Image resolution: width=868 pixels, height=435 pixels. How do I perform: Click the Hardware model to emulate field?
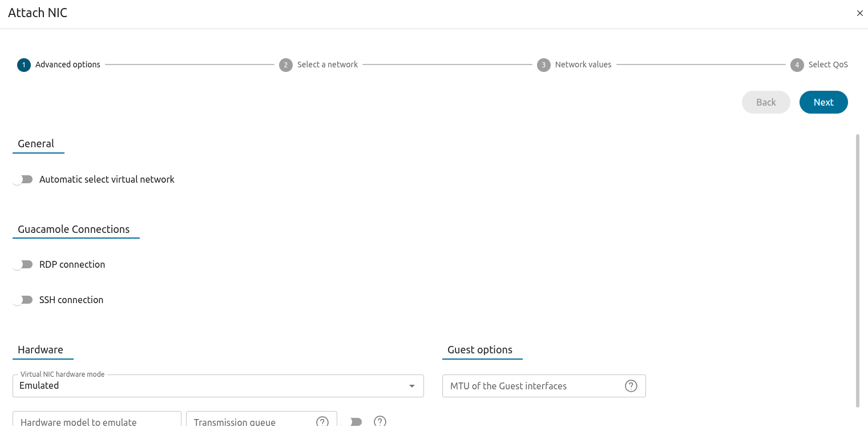pos(96,422)
